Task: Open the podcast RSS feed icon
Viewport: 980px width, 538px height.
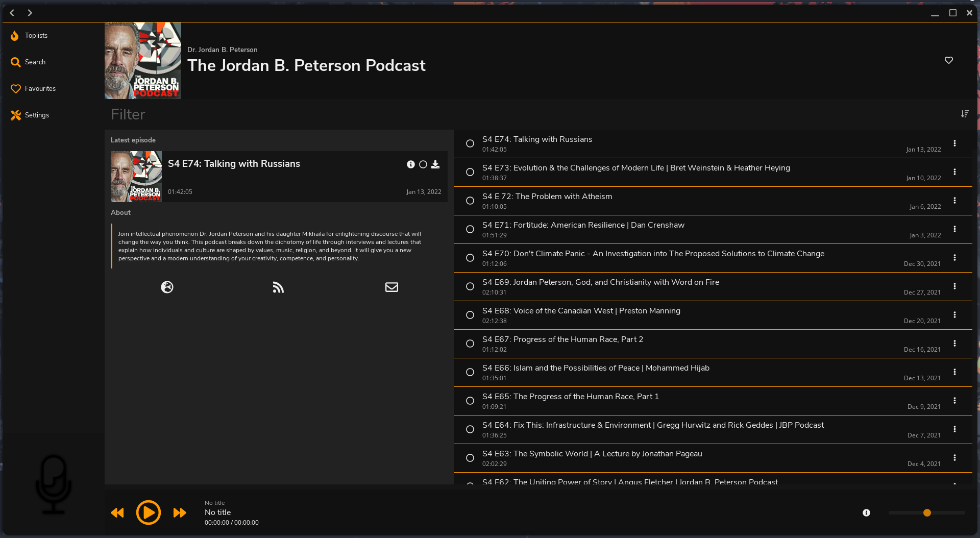Action: (278, 287)
